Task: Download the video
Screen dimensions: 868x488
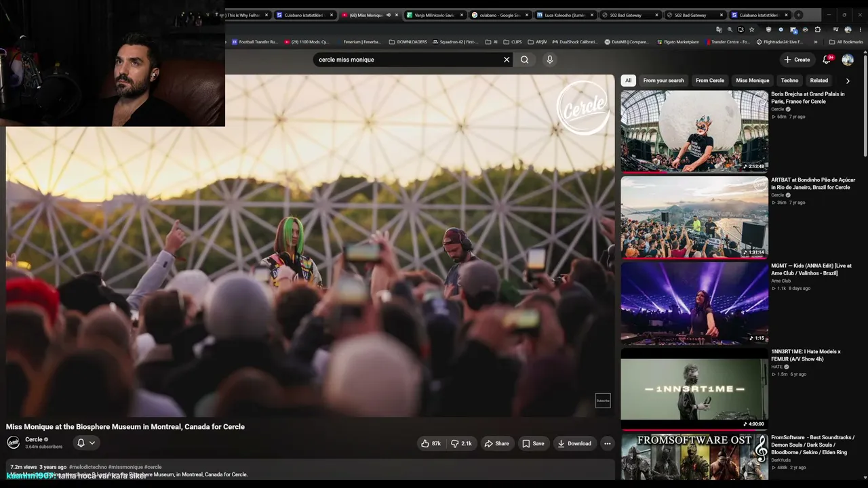Action: coord(574,443)
